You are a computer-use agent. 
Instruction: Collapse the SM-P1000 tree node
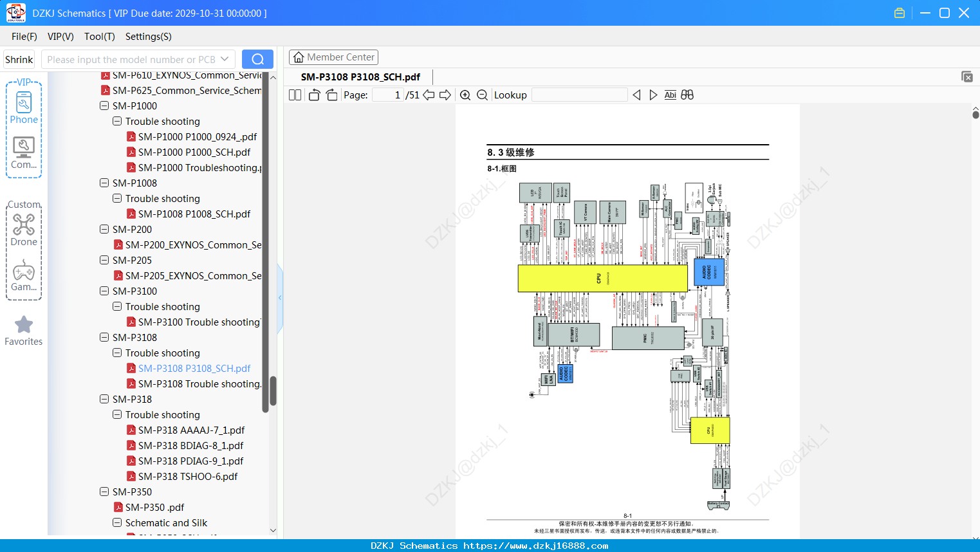104,106
